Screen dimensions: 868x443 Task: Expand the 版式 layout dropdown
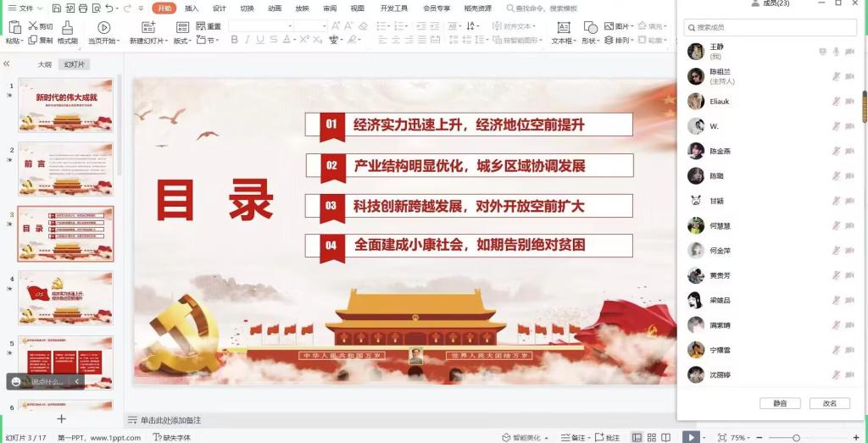(x=190, y=41)
